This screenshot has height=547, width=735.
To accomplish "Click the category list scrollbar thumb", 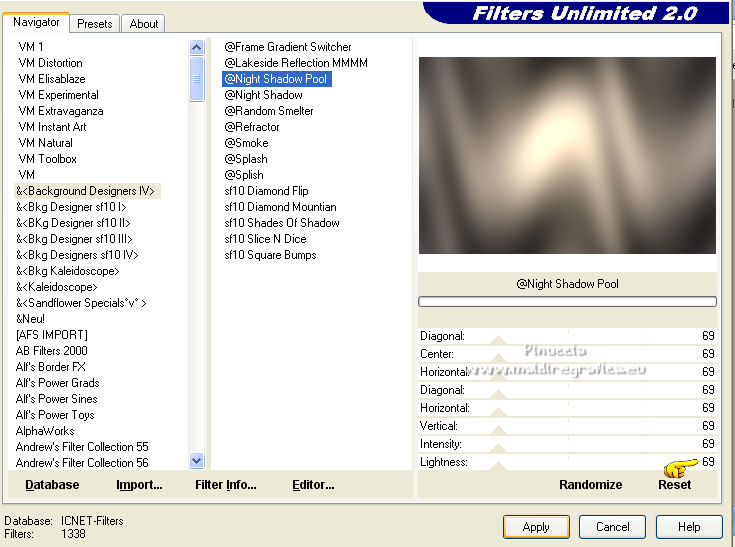I will [197, 79].
